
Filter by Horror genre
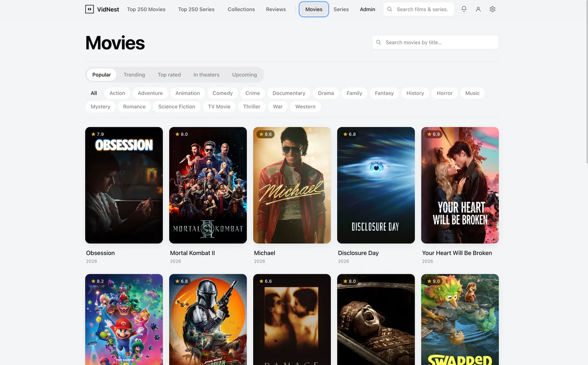coord(444,93)
